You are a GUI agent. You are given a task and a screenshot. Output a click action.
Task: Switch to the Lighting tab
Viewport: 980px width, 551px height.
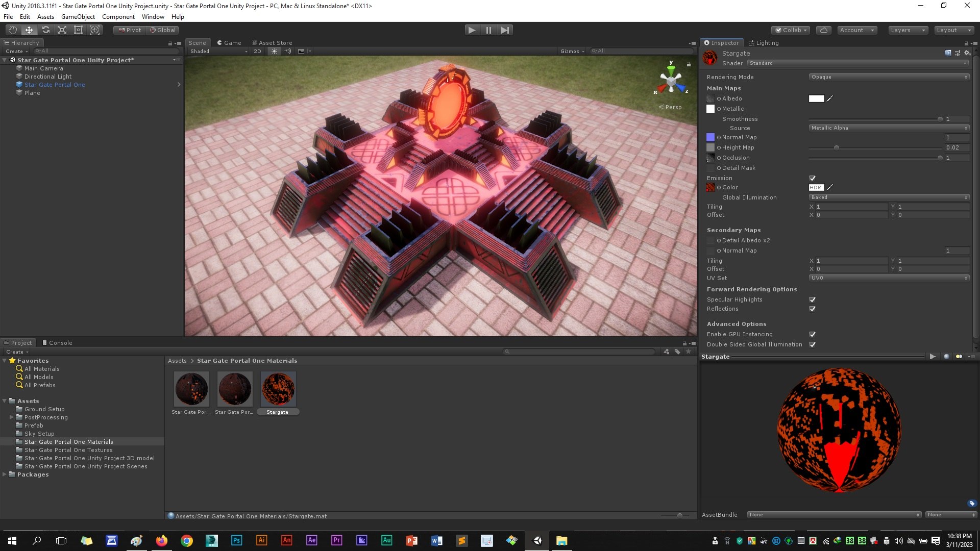click(764, 43)
